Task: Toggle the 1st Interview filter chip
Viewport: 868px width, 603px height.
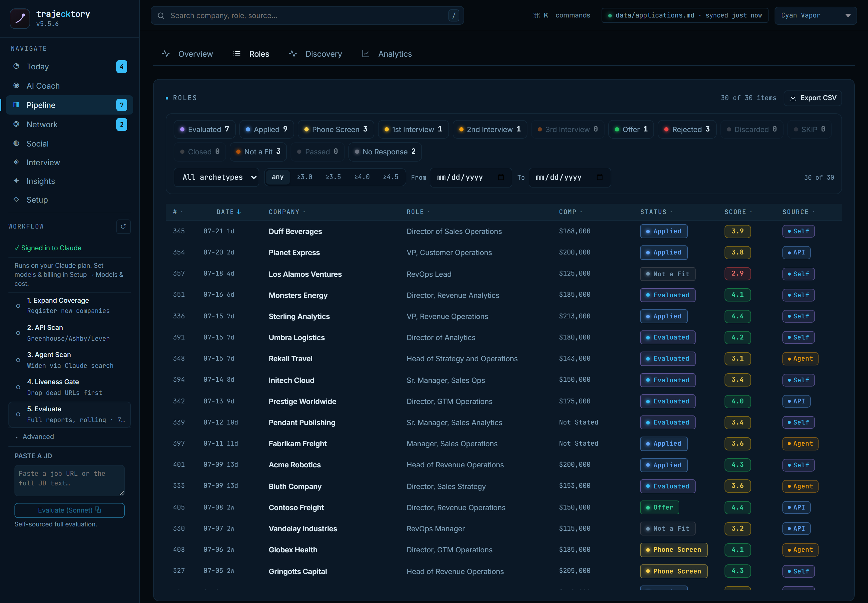Action: 413,129
